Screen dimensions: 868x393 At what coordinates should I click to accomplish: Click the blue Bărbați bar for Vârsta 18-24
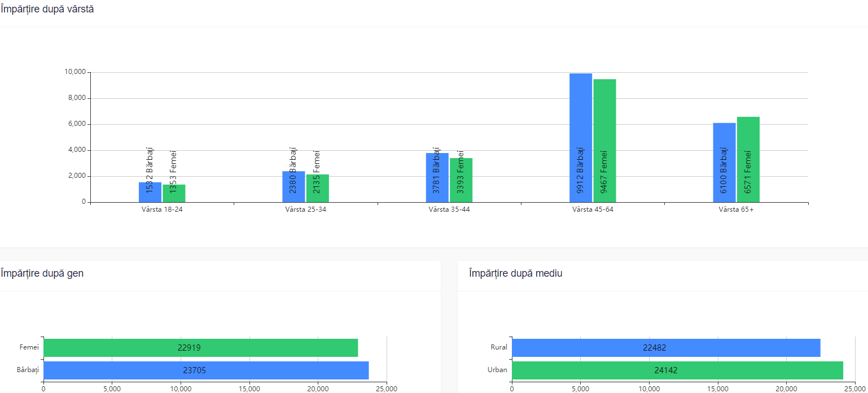pyautogui.click(x=150, y=193)
